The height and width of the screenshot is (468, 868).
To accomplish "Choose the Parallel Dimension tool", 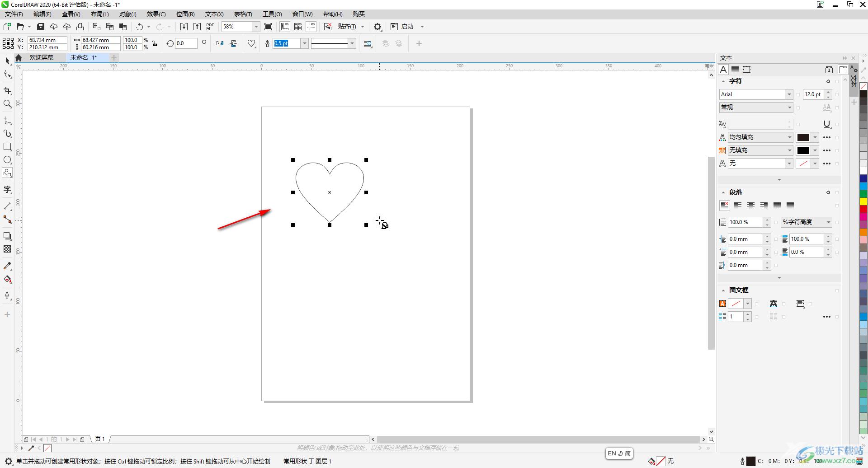I will tap(7, 206).
